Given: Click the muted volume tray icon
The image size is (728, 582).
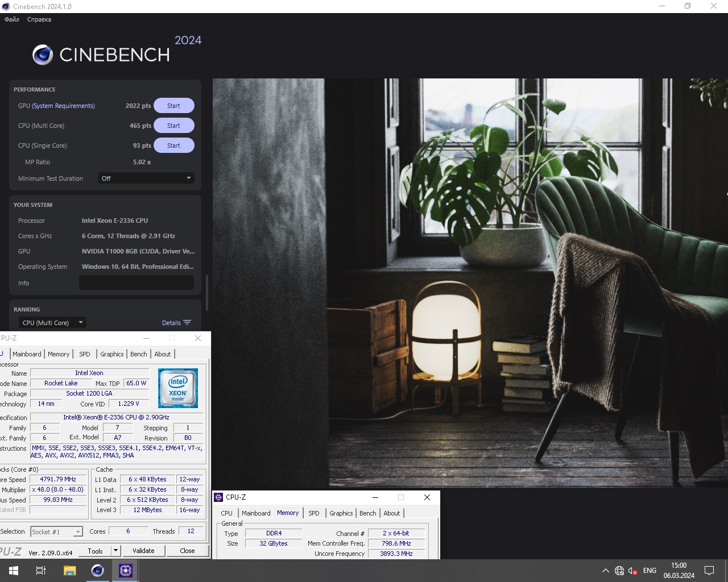Looking at the screenshot, I should click(x=633, y=571).
